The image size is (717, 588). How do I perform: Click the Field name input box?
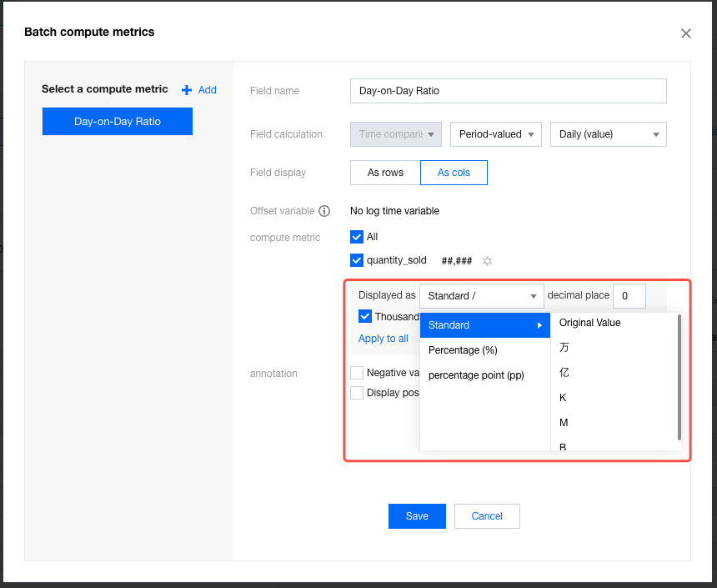[x=508, y=91]
